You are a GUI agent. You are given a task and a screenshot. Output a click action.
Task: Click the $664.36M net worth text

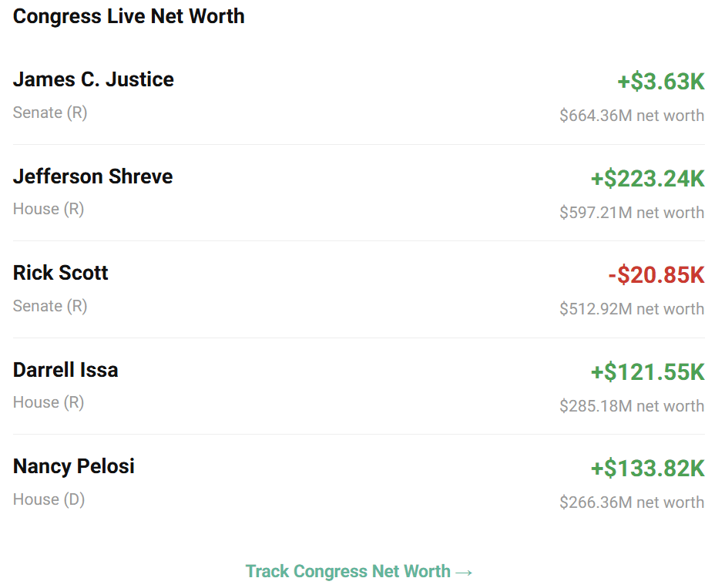tap(632, 115)
